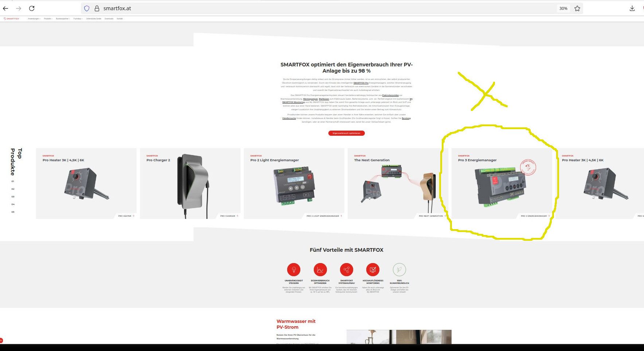Follow the SMARTFOX Pro text link

point(361,83)
